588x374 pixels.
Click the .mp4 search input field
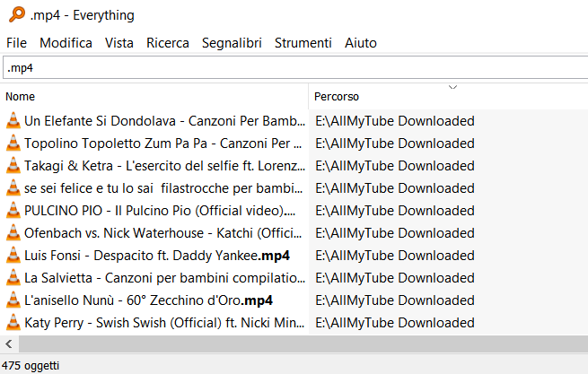pos(295,68)
